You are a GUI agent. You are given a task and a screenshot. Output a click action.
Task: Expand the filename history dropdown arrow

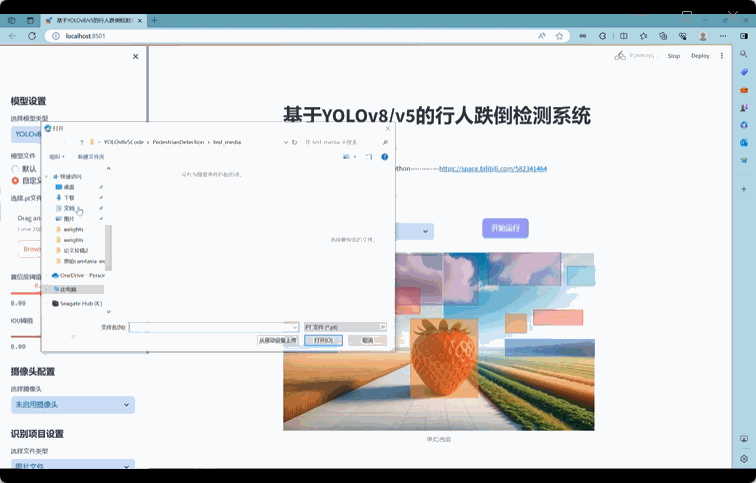click(295, 327)
